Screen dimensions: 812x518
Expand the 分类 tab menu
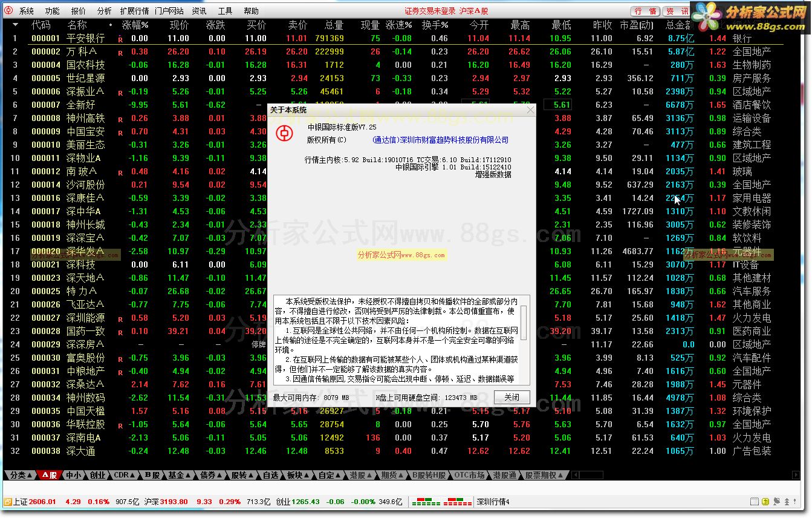tap(20, 475)
